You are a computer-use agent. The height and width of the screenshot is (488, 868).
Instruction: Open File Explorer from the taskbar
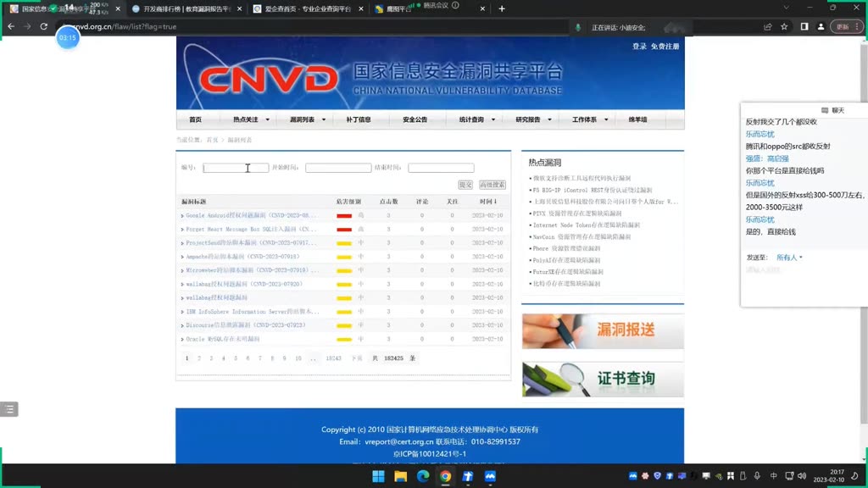(x=400, y=476)
